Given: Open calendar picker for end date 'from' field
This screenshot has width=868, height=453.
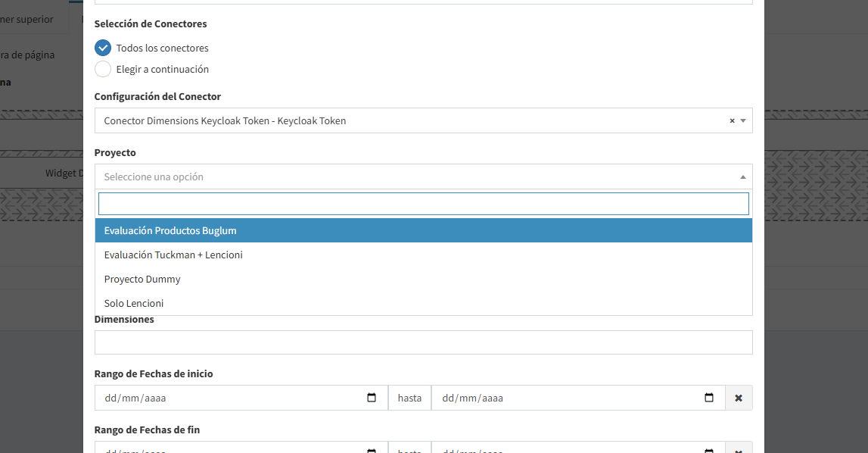Looking at the screenshot, I should click(x=372, y=451).
